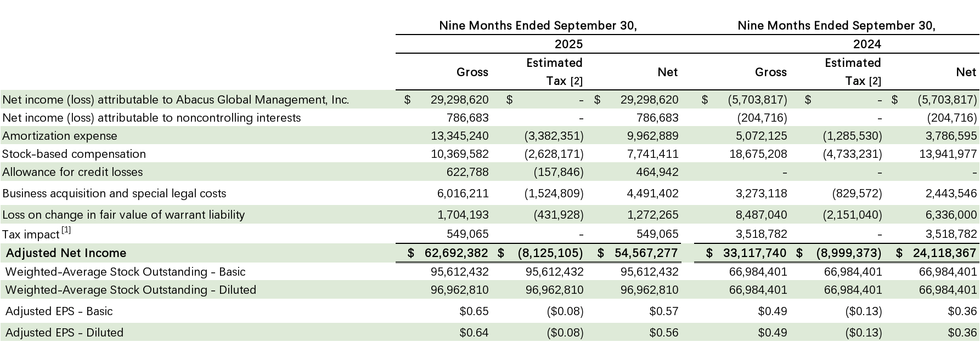The image size is (980, 342).
Task: Select the 2024 column year header
Action: [867, 44]
